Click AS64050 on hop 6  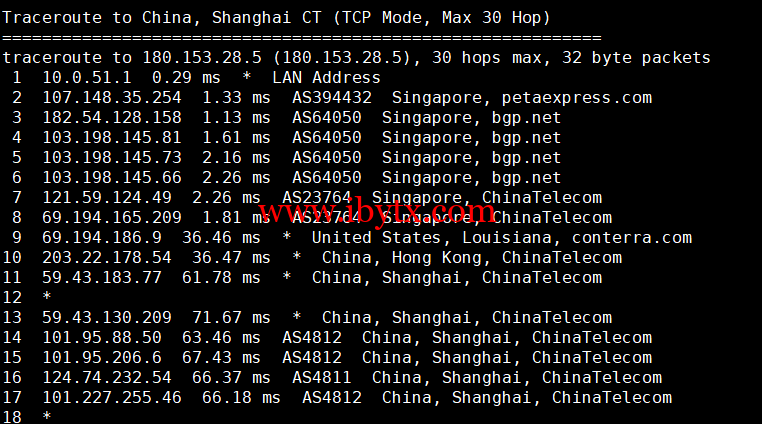click(327, 177)
